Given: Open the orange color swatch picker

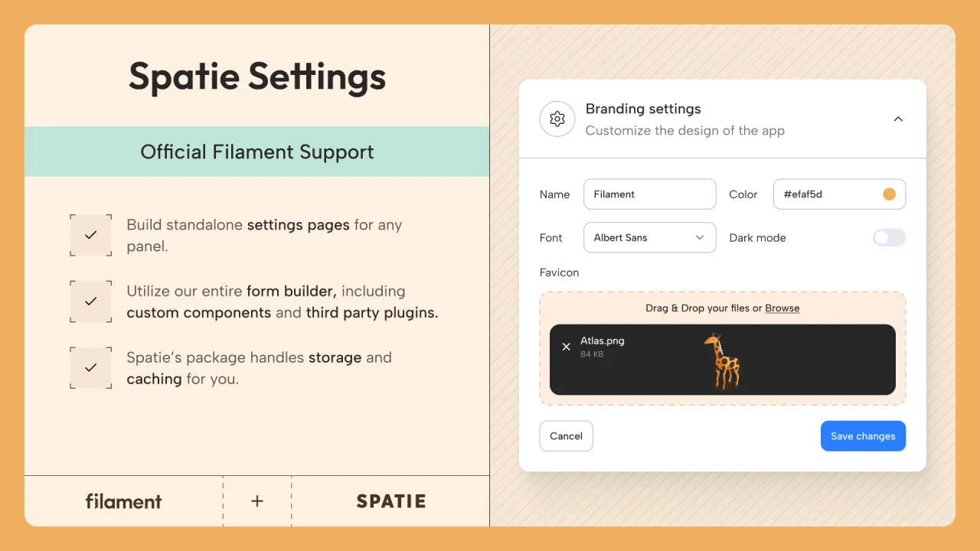Looking at the screenshot, I should click(x=889, y=194).
